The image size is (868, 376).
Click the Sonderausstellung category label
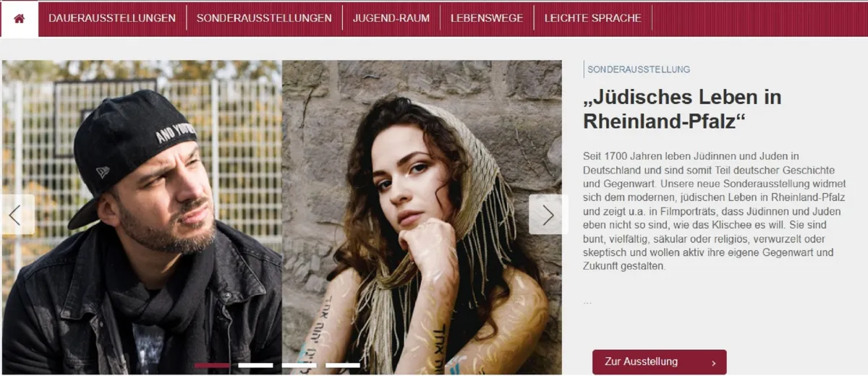click(638, 69)
